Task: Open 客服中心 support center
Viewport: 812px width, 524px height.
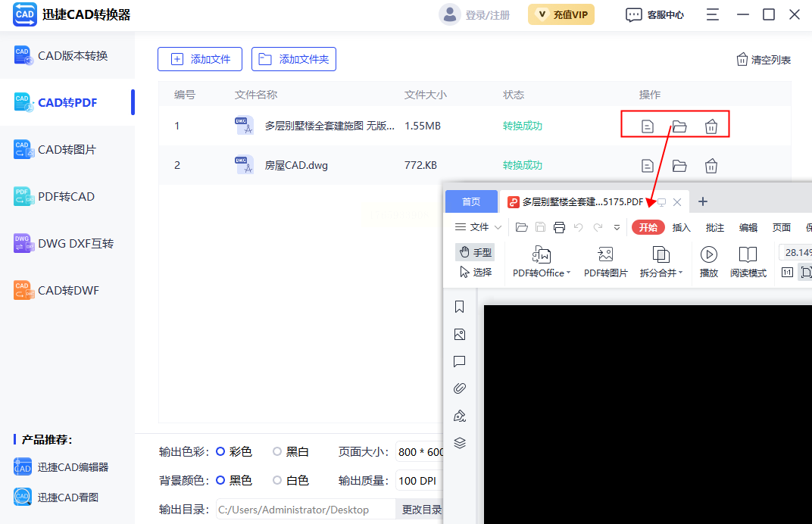Action: point(654,15)
